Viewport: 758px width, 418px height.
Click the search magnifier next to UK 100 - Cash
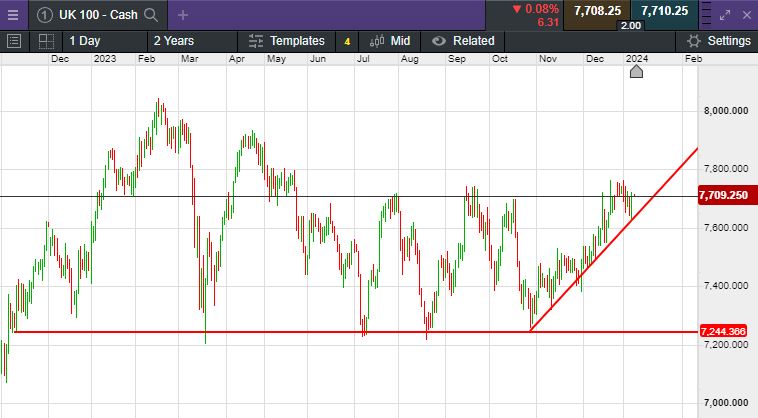click(151, 15)
